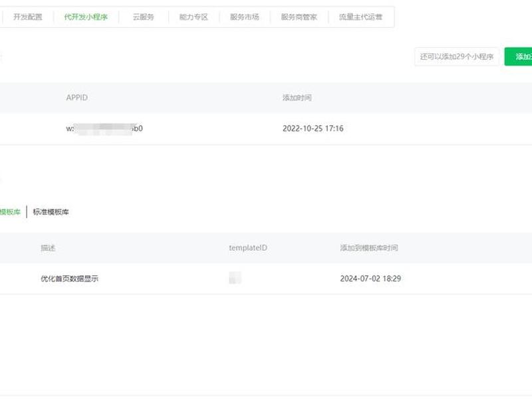Open the 开发配置 tab
This screenshot has height=399, width=532.
click(27, 17)
